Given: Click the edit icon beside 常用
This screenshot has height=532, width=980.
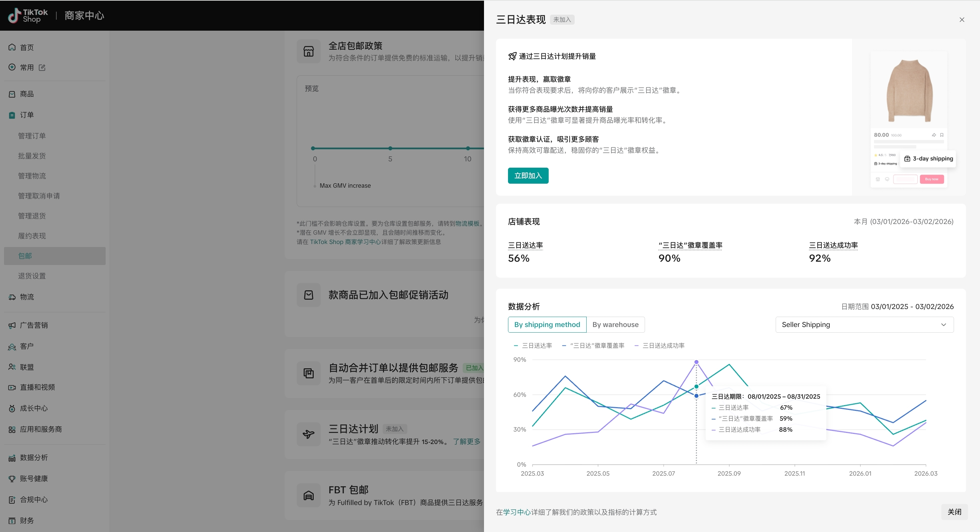Looking at the screenshot, I should (42, 67).
